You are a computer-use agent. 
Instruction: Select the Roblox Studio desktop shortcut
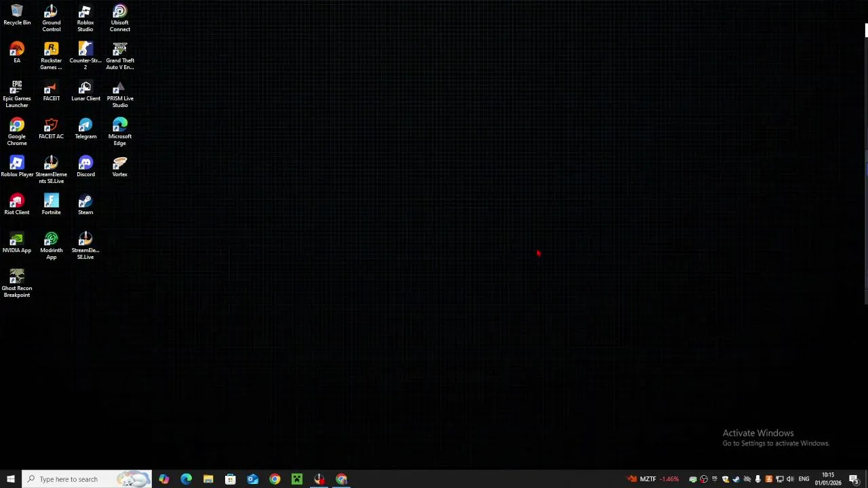tap(85, 19)
